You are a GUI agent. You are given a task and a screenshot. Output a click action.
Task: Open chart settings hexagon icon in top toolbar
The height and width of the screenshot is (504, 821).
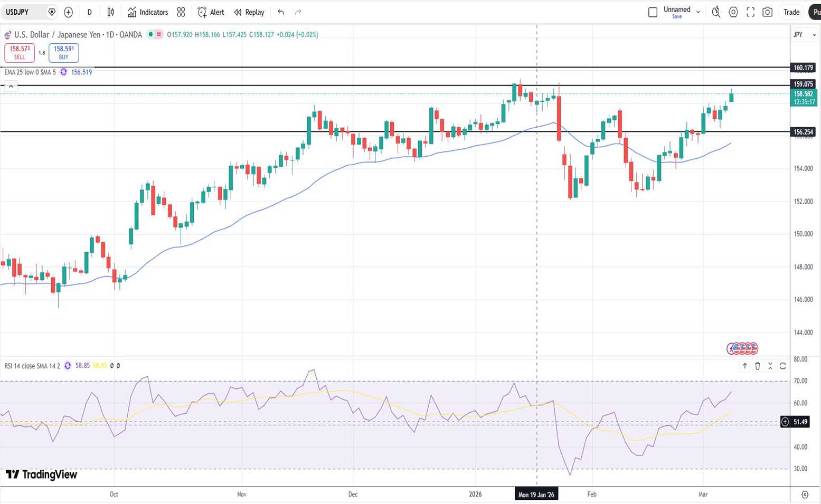[x=733, y=12]
